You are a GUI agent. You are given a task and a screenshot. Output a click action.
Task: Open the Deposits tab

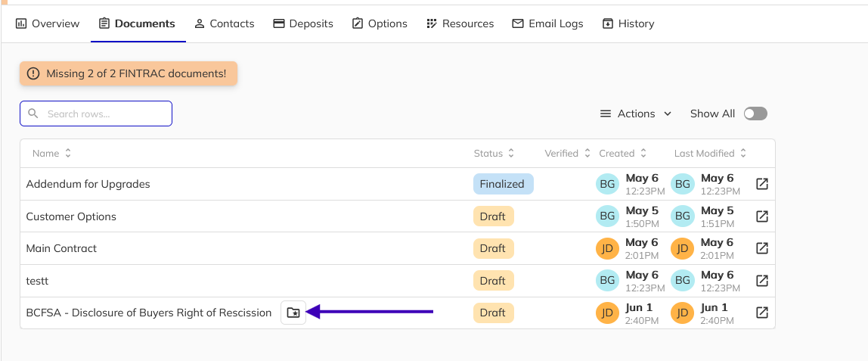pyautogui.click(x=303, y=23)
